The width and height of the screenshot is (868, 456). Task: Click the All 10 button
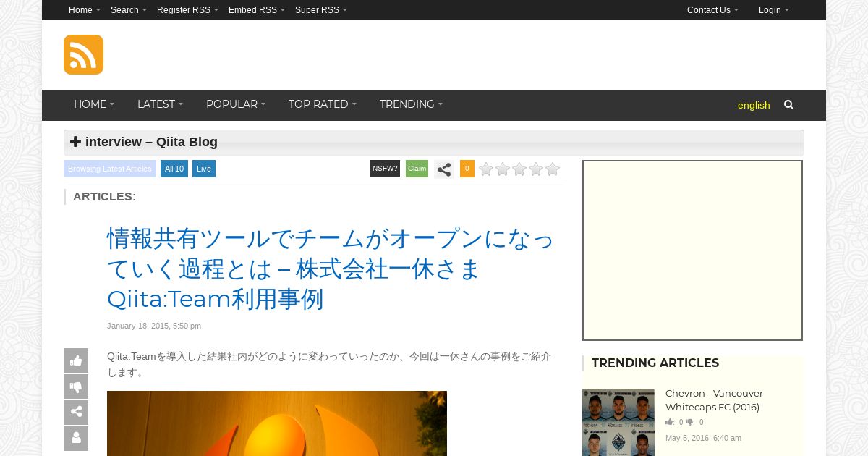coord(174,169)
